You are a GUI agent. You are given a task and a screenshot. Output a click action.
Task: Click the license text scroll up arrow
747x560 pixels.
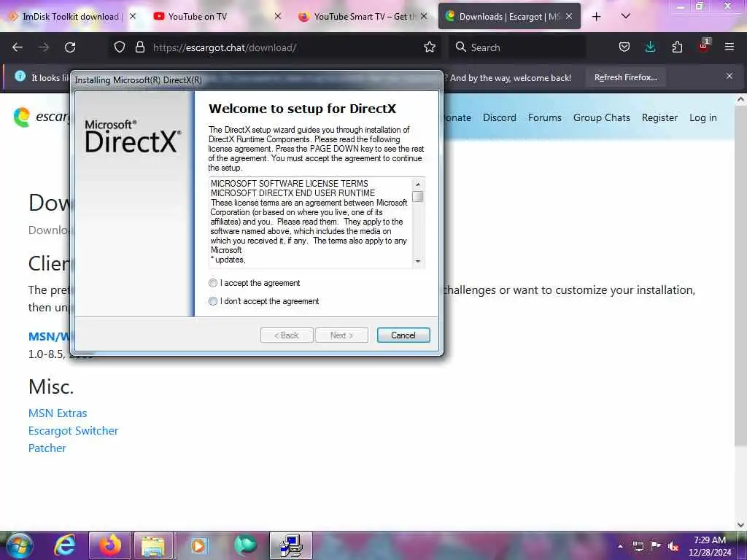tap(418, 184)
